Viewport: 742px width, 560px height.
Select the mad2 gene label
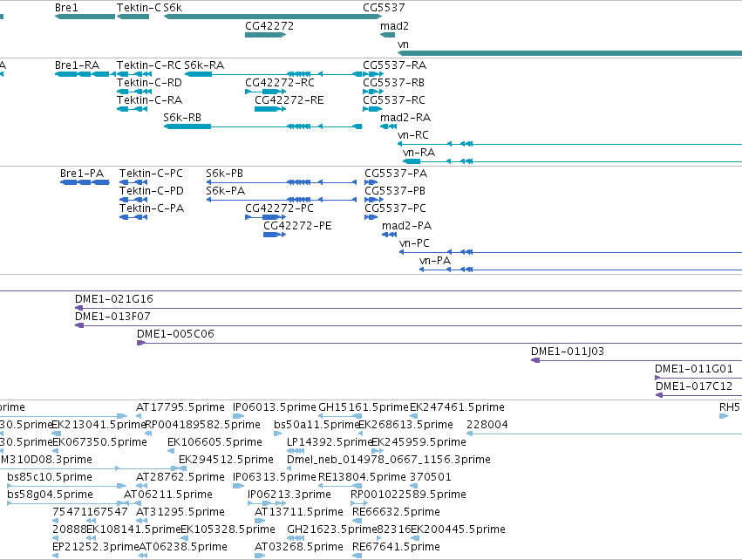point(394,26)
